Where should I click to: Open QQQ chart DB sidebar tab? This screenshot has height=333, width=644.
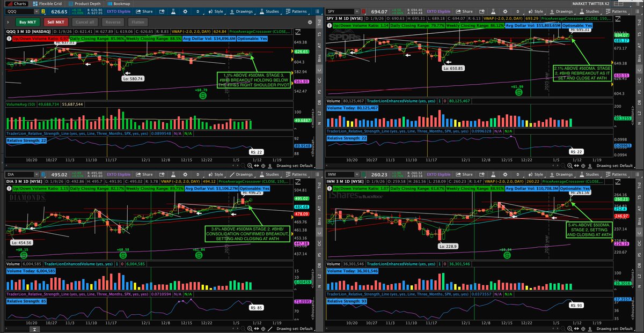point(319,102)
